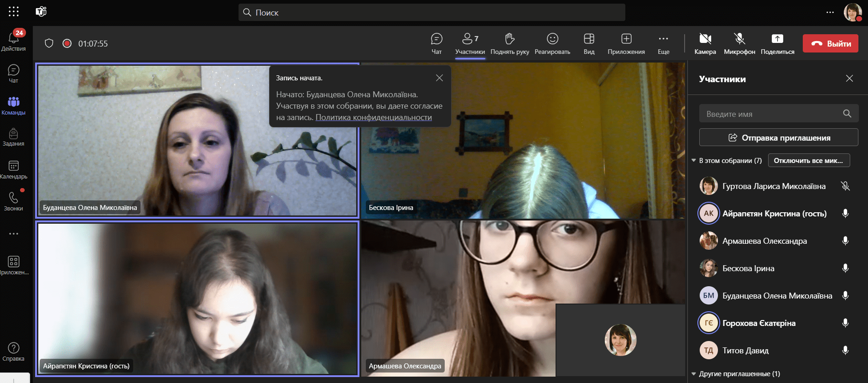The width and height of the screenshot is (868, 383).
Task: Mute microphone of Буданцева Олена Миколаївна
Action: pos(845,296)
